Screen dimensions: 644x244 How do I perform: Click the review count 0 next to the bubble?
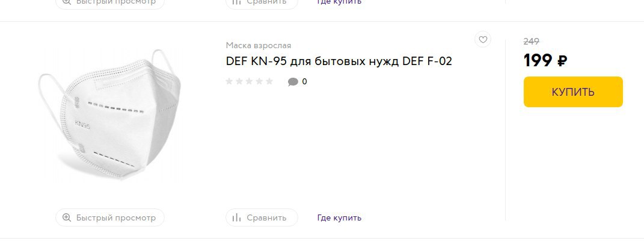(x=304, y=81)
